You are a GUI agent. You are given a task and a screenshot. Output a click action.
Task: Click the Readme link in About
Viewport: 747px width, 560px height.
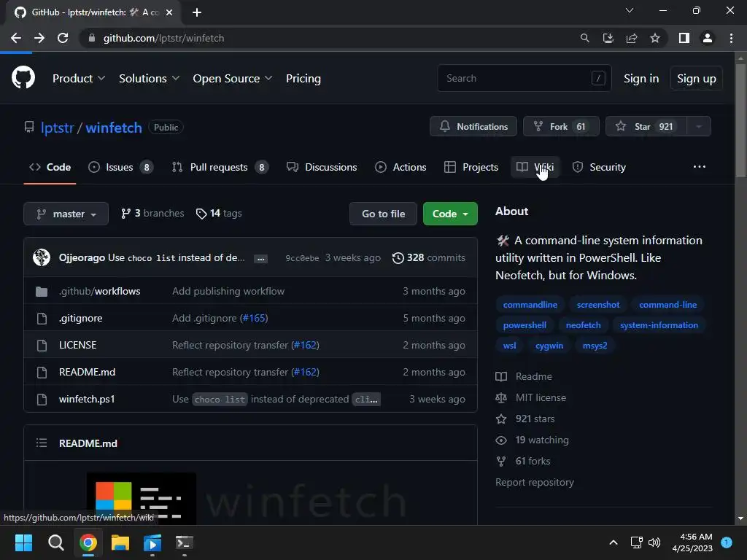click(x=524, y=376)
